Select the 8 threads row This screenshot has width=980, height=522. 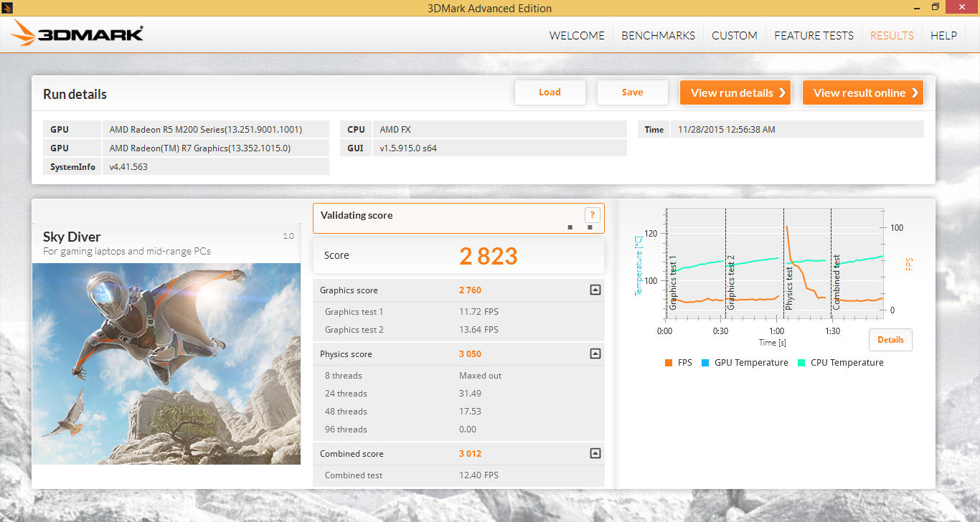[x=458, y=376]
